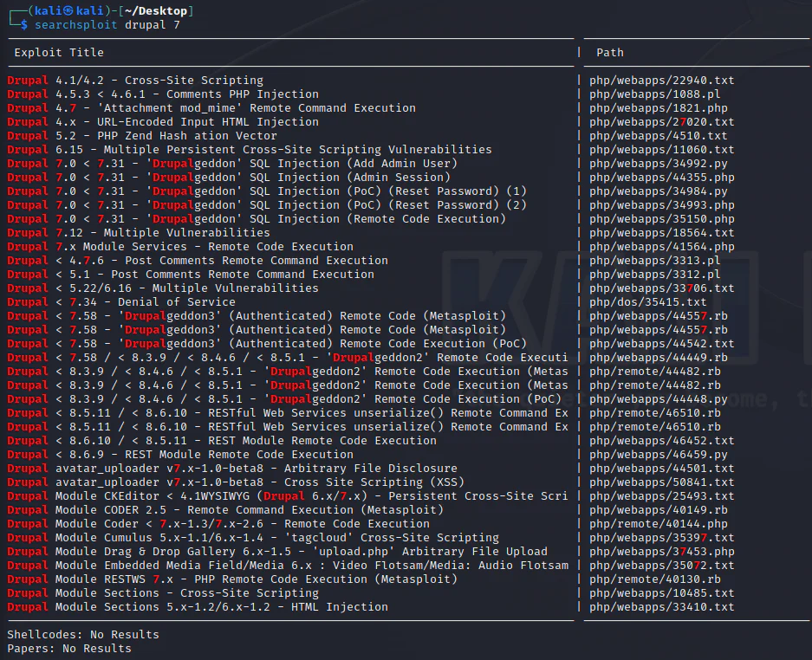Click 'Drupal 7.12 - Multiple Vulnerabilities'
This screenshot has height=660, width=812.
[139, 233]
